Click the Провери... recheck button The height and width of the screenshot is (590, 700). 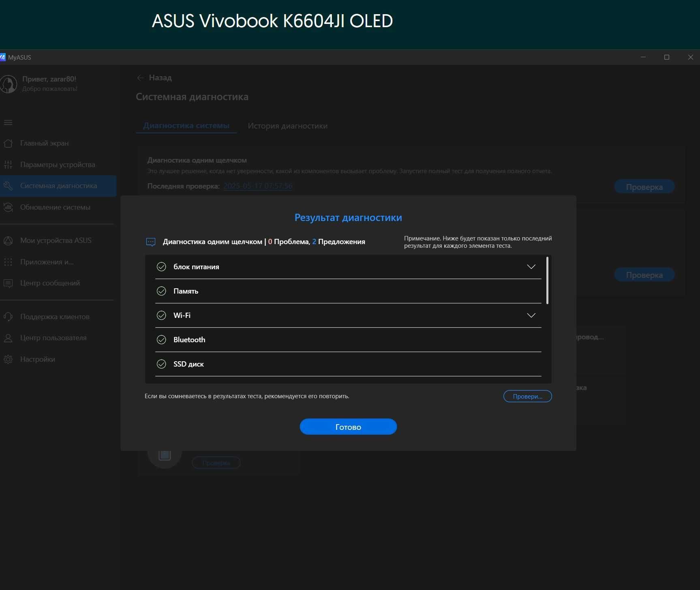pyautogui.click(x=527, y=396)
